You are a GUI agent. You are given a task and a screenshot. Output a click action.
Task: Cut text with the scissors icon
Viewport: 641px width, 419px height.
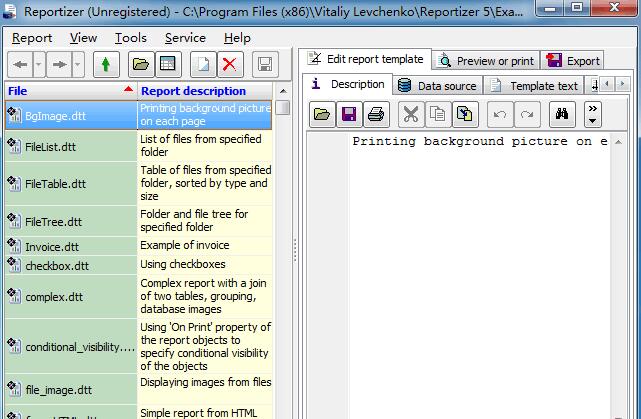pos(411,114)
